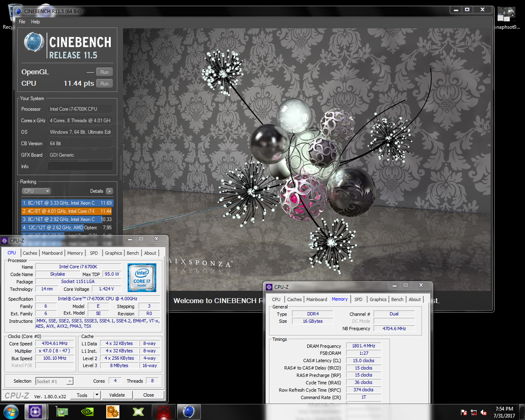Screen dimensions: 525x420
Task: Select ranking row 4C/8T @ 4.01 GHz Core i7
Action: pyautogui.click(x=67, y=211)
